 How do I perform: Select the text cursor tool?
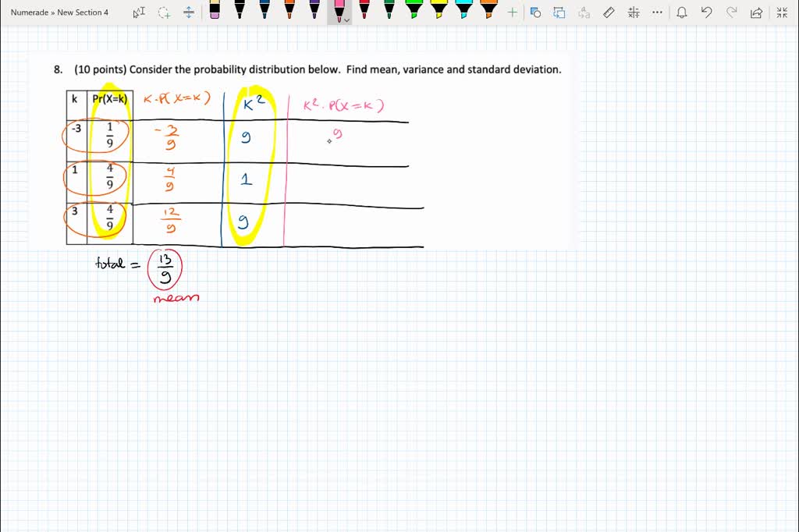click(139, 12)
